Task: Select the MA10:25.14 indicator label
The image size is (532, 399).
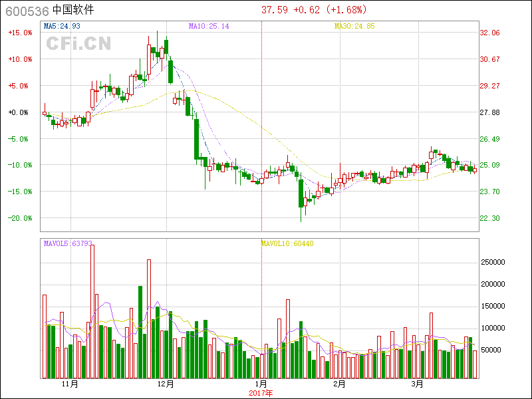Action: coord(209,26)
